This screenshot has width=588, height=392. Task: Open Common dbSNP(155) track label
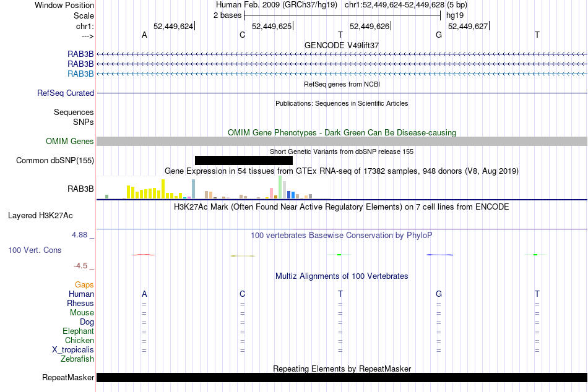tap(55, 160)
